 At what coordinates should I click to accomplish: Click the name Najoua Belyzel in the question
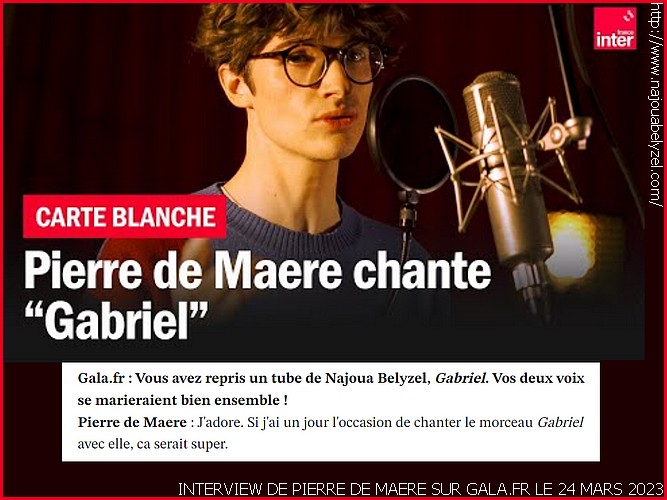(375, 378)
